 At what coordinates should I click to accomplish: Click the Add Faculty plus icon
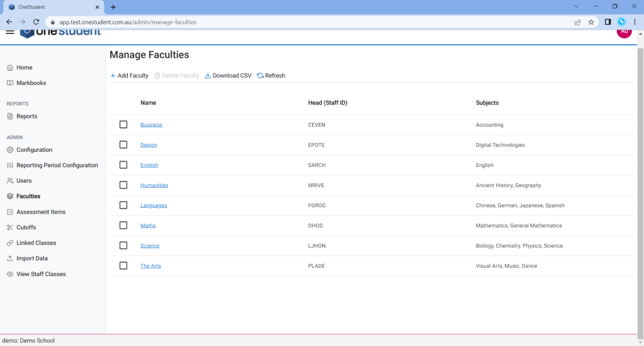[x=113, y=76]
